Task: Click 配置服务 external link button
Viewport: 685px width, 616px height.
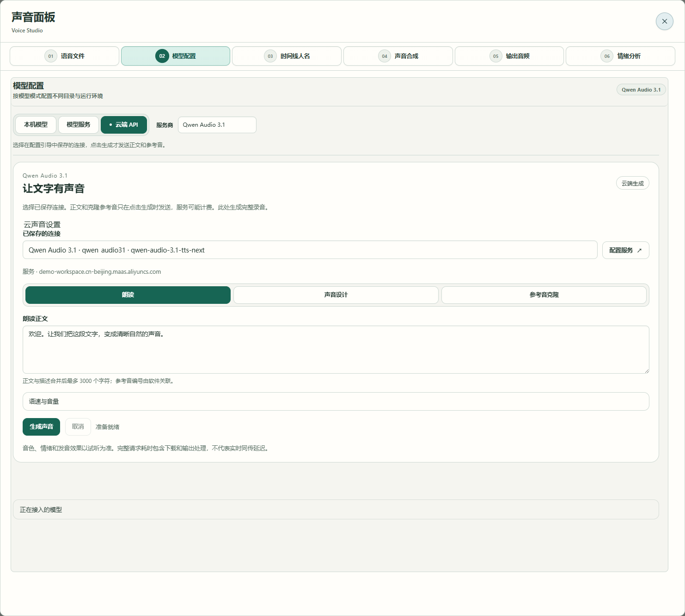Action: point(625,250)
